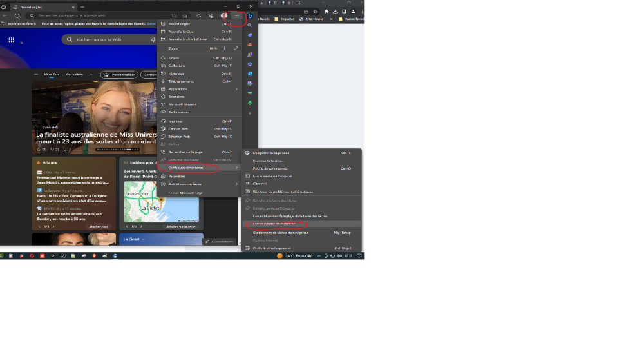Open the Image Creator sidebar icon
The width and height of the screenshot is (644, 354).
point(250,83)
